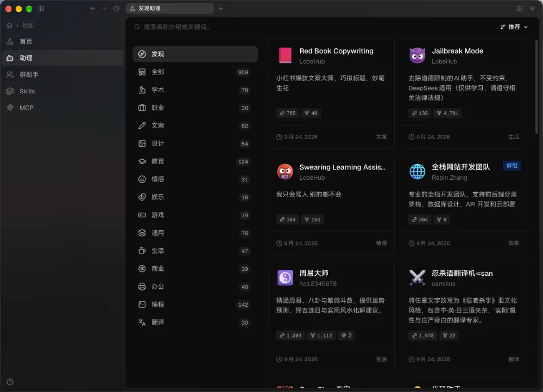
Task: Open the 推荐 sort dropdown
Action: [x=514, y=27]
